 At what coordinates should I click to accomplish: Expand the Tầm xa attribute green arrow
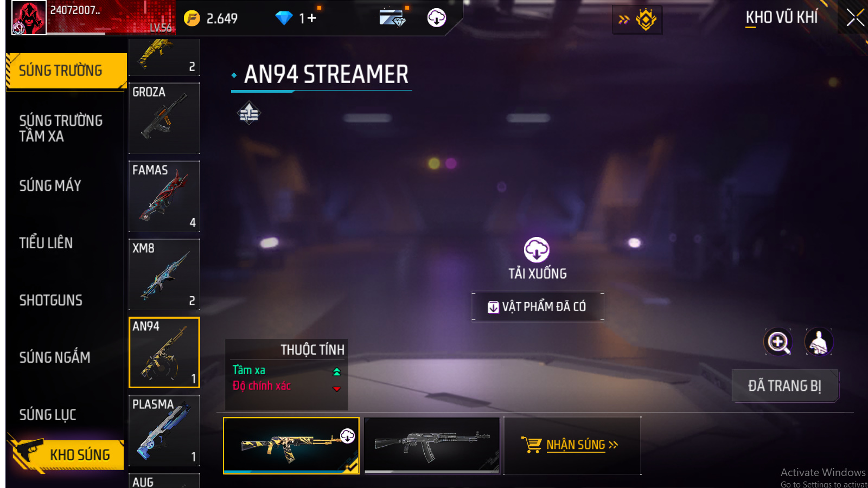click(x=336, y=371)
